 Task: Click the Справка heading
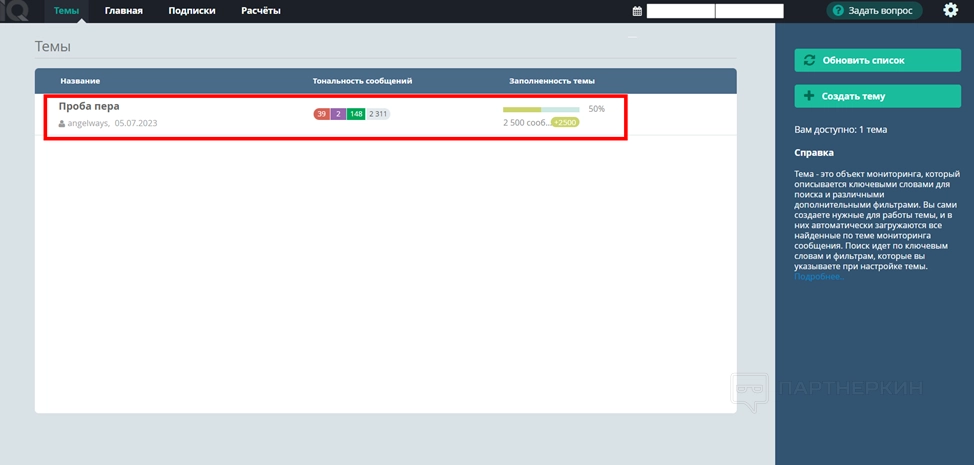[814, 152]
